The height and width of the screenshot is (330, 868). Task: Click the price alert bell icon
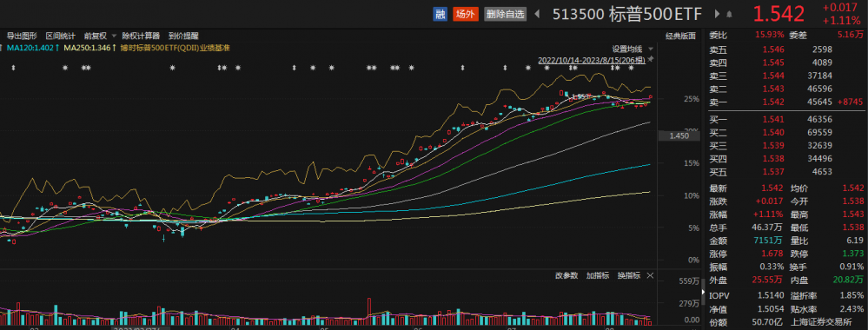730,15
